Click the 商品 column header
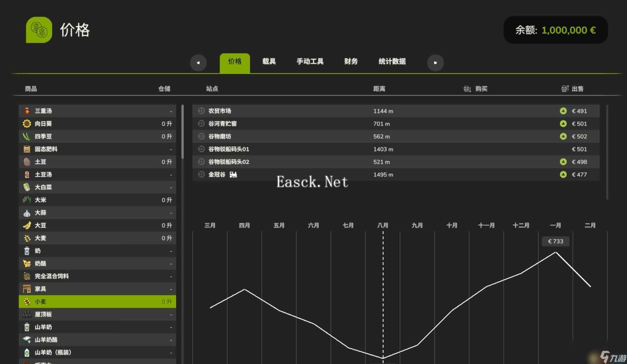Screen dimensions: 627x364 point(31,89)
